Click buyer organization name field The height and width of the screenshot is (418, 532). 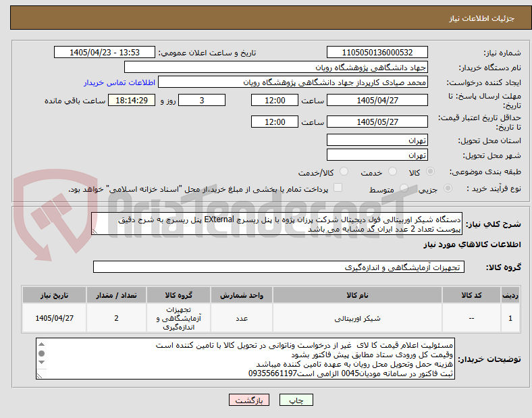[x=276, y=67]
